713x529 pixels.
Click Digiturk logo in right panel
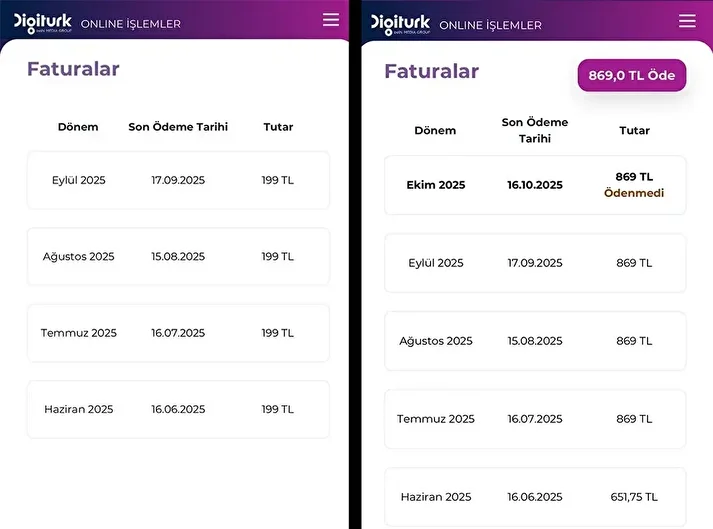pos(399,23)
